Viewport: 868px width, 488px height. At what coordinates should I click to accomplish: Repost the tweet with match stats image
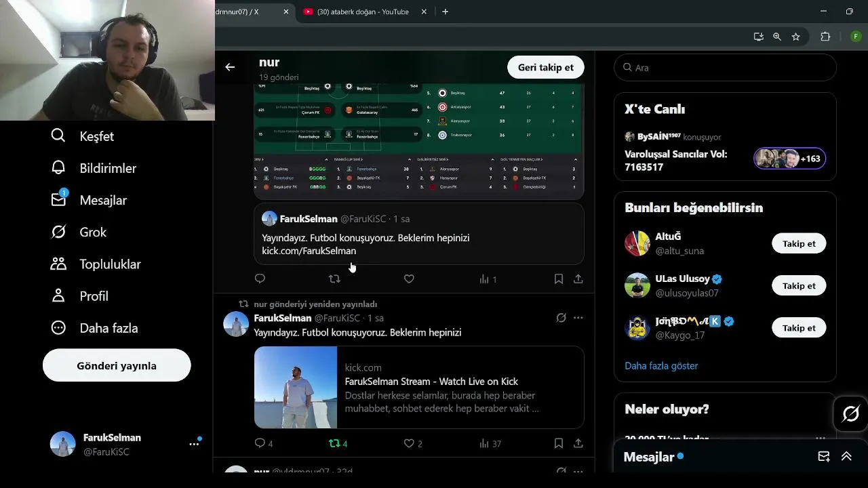tap(334, 279)
